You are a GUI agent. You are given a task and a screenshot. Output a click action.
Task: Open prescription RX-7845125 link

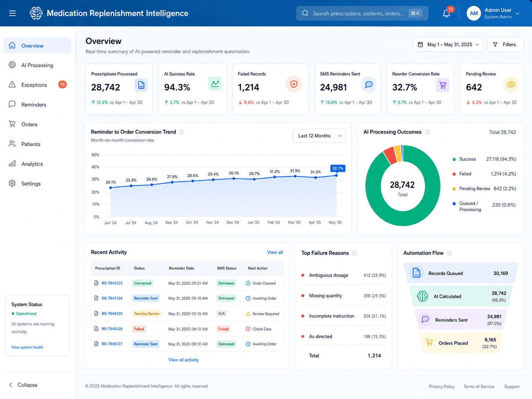(x=112, y=314)
